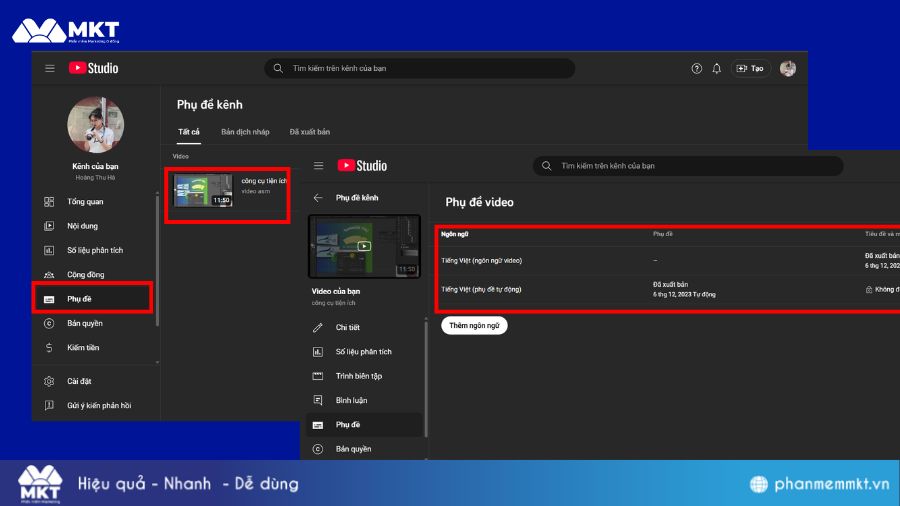
Task: Open Kiếm tiền monetization icon
Action: [49, 348]
